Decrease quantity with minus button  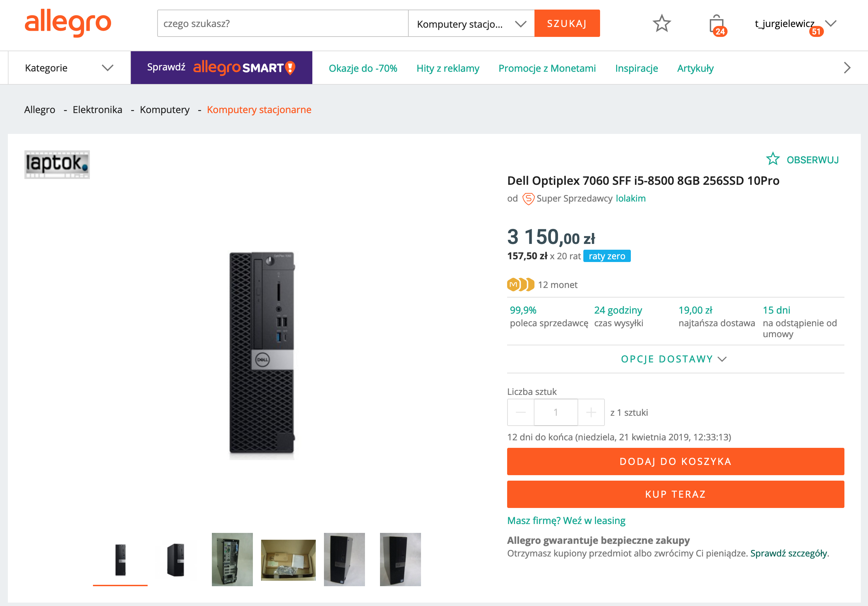click(x=520, y=412)
